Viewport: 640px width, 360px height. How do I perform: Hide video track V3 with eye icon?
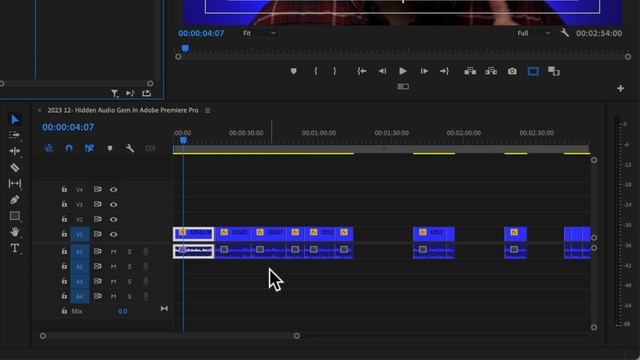click(113, 204)
